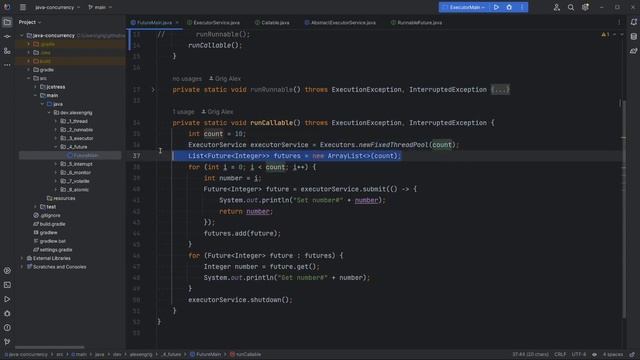This screenshot has height=360, width=640.
Task: Debug ExecutorMain with the bug button
Action: coord(509,7)
